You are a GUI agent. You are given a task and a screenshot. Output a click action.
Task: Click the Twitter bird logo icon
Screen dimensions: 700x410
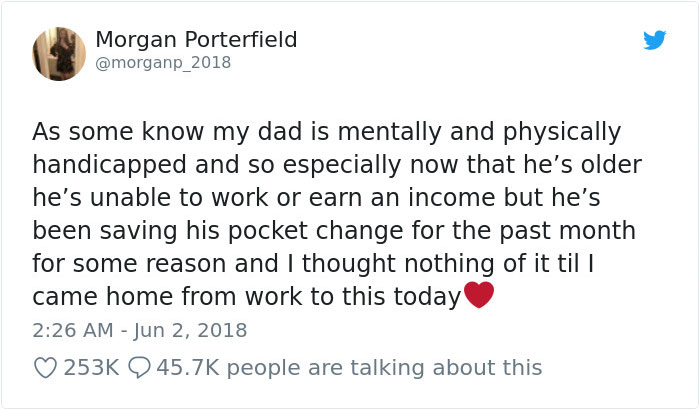(x=654, y=40)
